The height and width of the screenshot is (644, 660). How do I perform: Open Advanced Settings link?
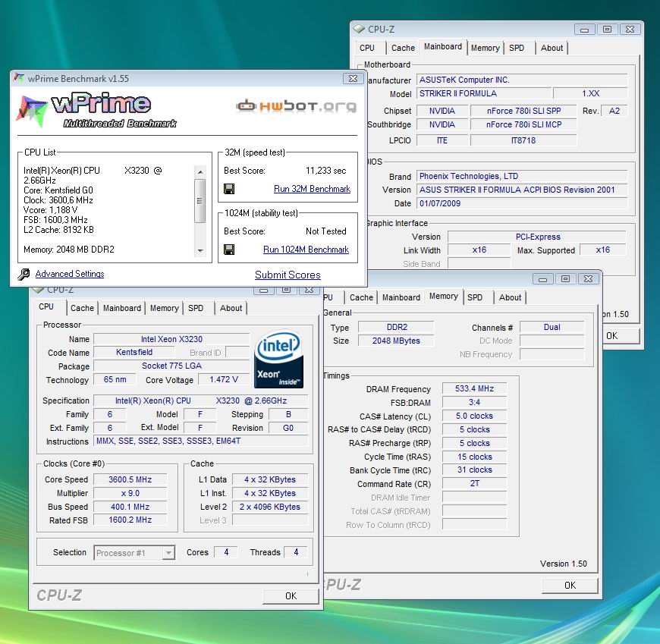70,274
